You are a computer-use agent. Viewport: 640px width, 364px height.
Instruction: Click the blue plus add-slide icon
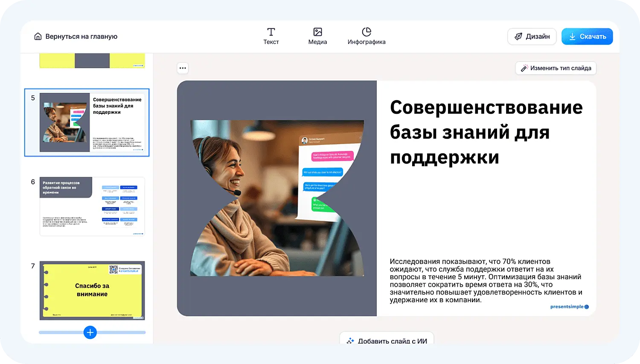[90, 332]
